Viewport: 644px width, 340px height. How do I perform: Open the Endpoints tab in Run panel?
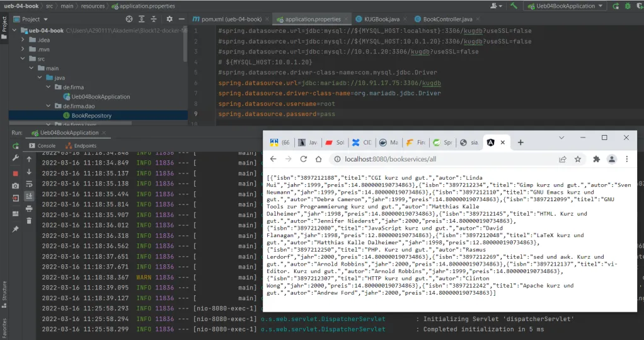pos(81,146)
